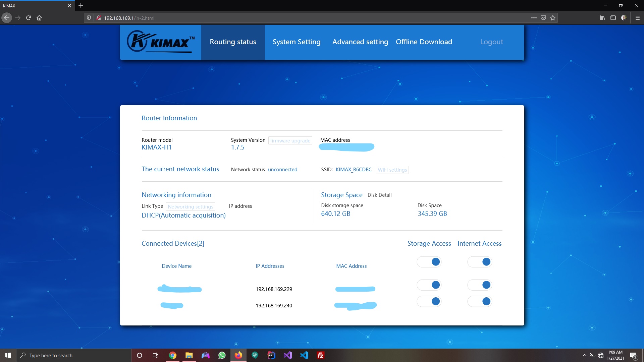
Task: Click system version 1.7.5
Action: tap(238, 147)
